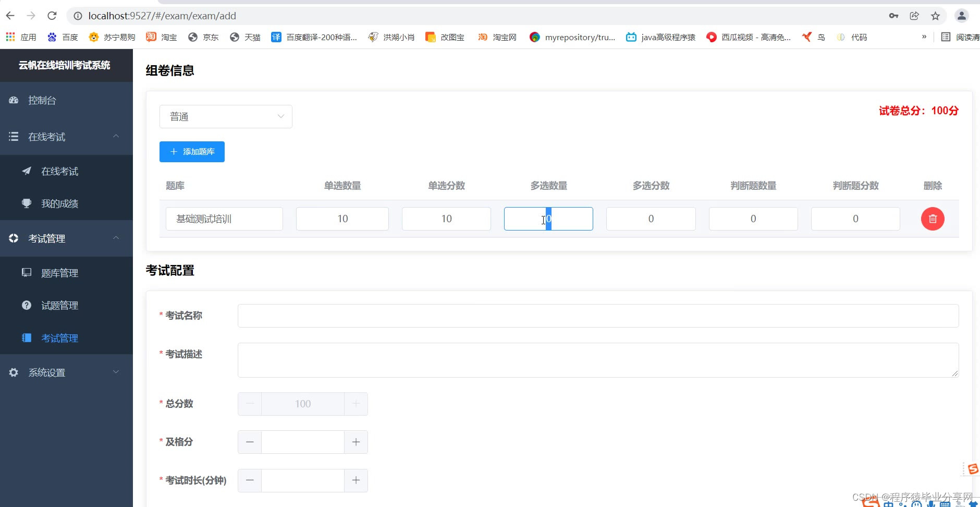Open the 淘宝 bookmark
The width and height of the screenshot is (980, 507).
tap(162, 37)
